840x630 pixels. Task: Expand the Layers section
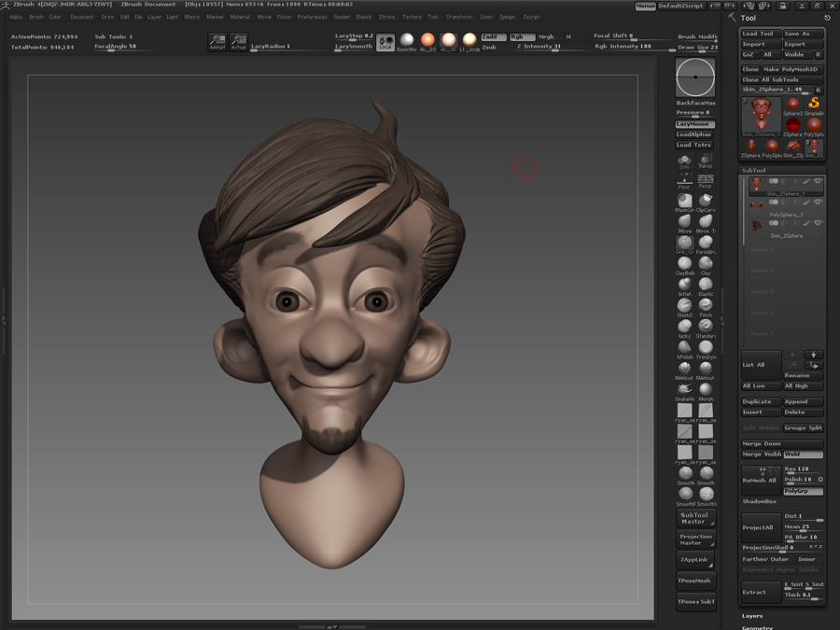752,616
